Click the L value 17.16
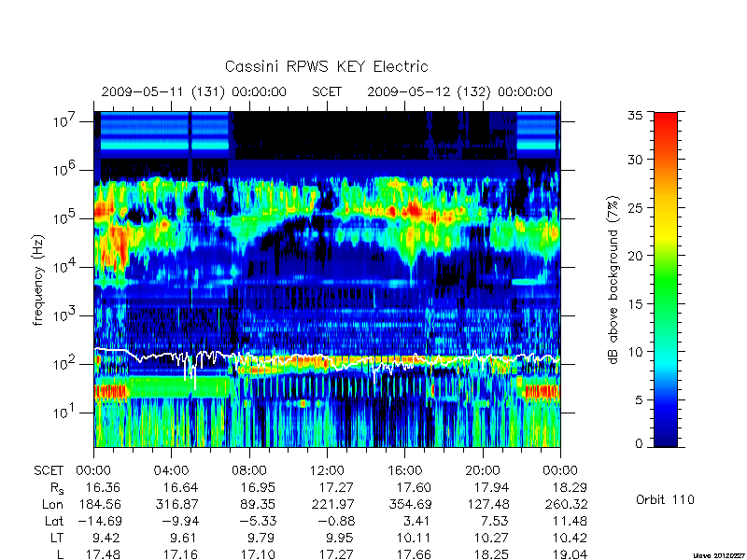Image resolution: width=747 pixels, height=560 pixels. (180, 554)
